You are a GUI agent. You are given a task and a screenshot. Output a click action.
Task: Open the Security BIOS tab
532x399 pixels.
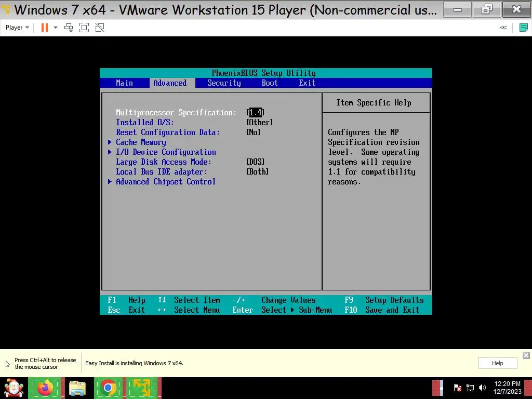(x=224, y=83)
